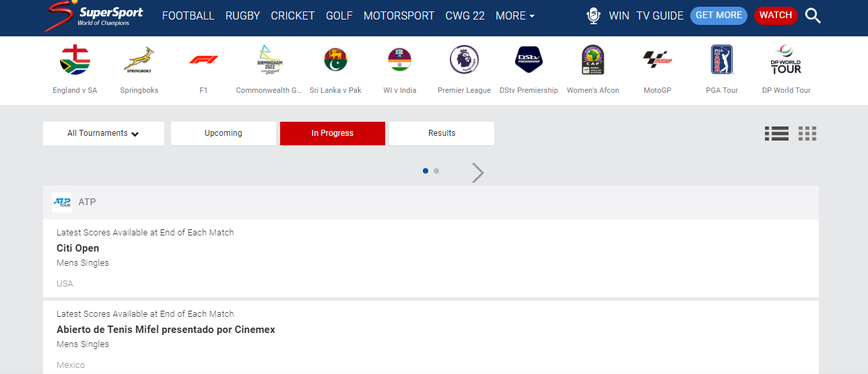Switch to the Upcoming tab
The image size is (868, 374).
pos(224,133)
